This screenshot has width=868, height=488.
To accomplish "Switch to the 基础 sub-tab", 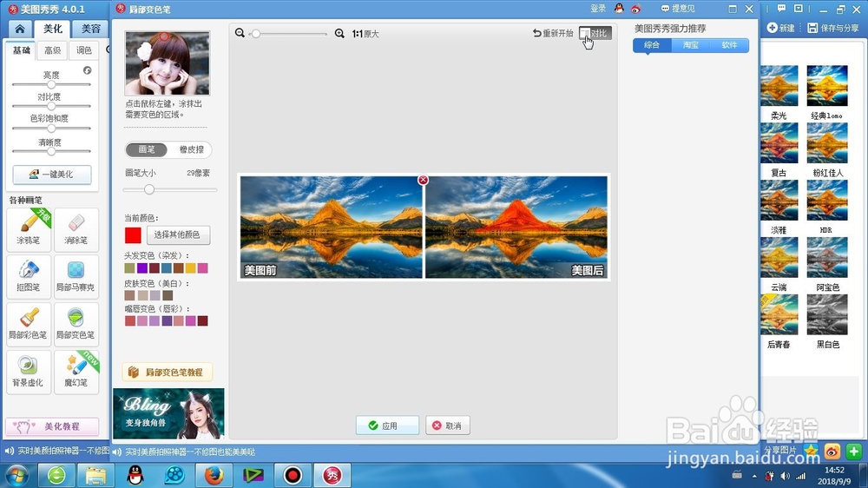I will click(21, 50).
